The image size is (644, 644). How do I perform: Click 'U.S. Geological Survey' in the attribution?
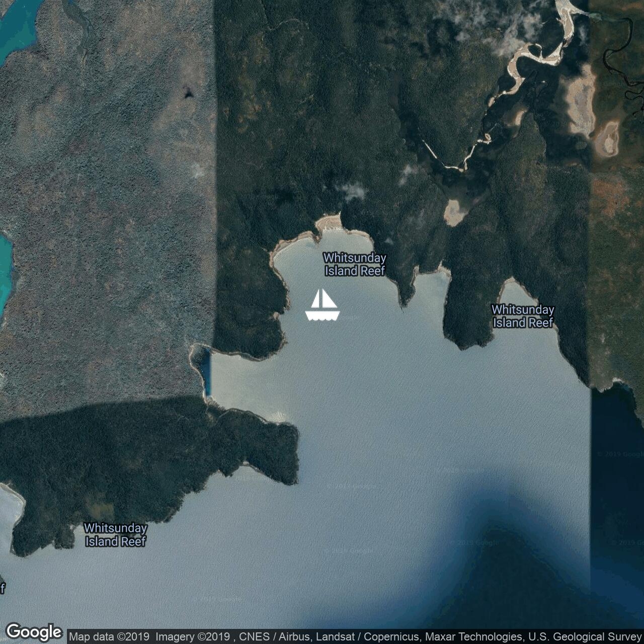click(585, 637)
